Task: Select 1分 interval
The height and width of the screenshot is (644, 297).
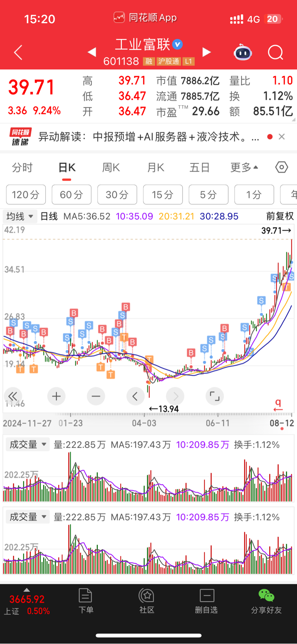Action: point(254,194)
